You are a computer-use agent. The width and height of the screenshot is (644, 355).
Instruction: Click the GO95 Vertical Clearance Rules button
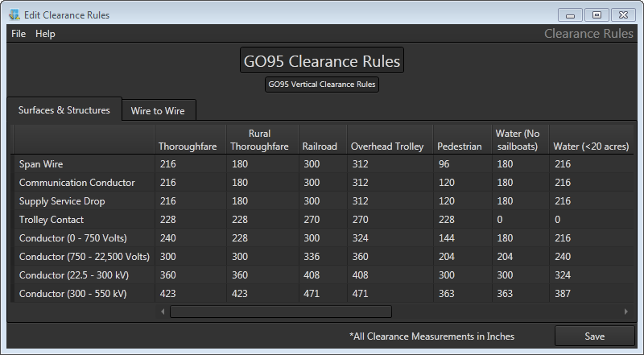pos(321,84)
